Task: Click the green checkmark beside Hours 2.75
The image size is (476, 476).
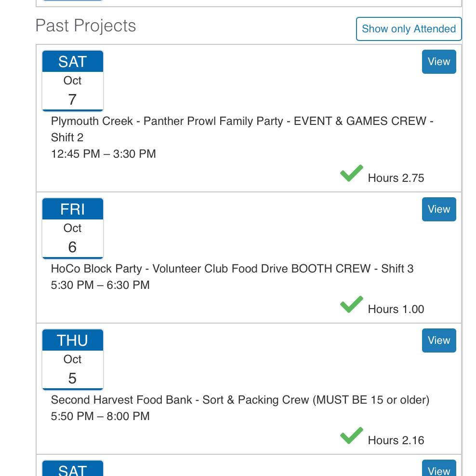Action: (352, 174)
